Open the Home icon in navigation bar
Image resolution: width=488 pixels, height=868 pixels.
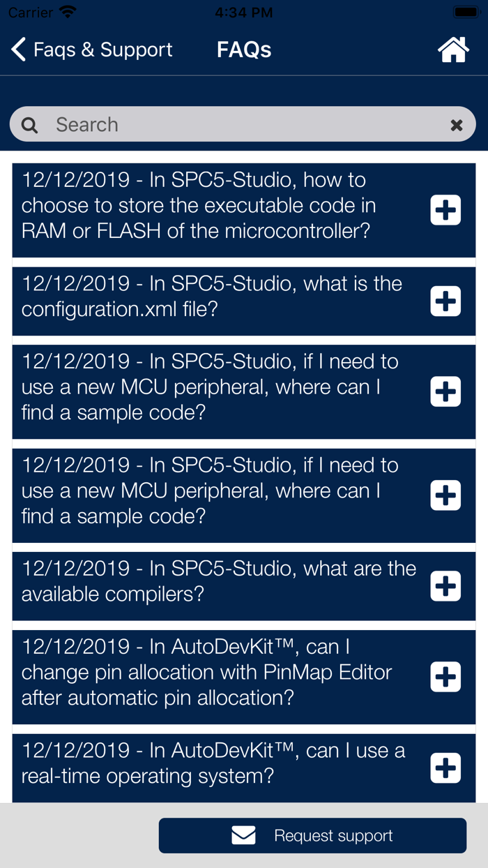coord(453,49)
